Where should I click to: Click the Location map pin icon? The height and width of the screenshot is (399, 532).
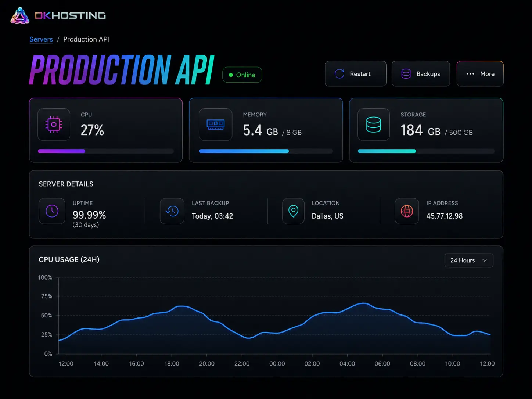pos(293,211)
